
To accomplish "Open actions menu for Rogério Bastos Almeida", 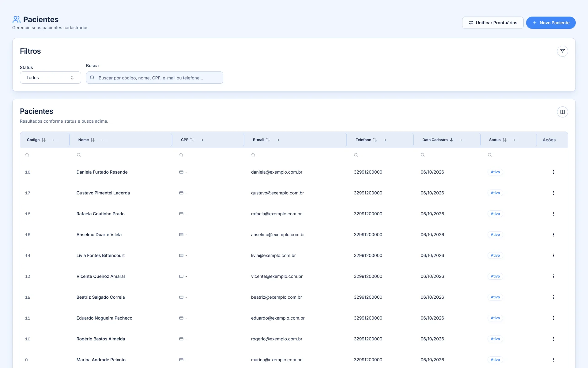I will (553, 339).
